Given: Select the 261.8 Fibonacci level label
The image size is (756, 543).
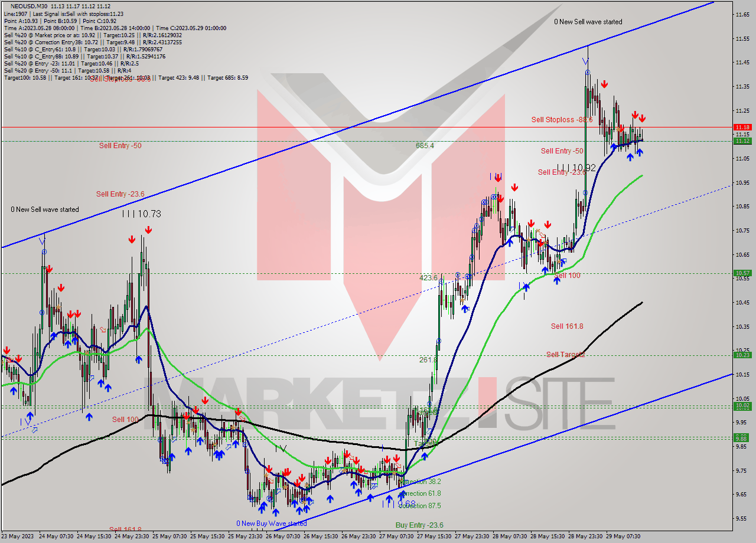Looking at the screenshot, I should point(428,359).
